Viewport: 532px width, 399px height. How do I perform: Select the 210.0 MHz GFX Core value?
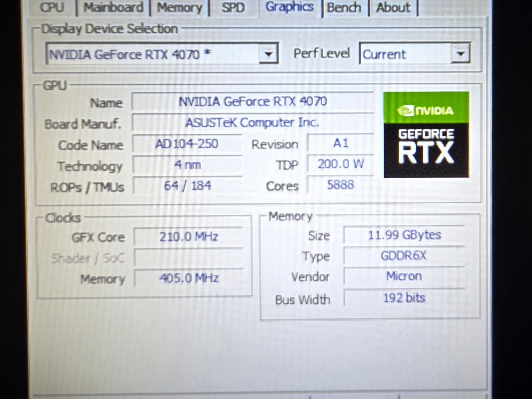[x=189, y=236]
